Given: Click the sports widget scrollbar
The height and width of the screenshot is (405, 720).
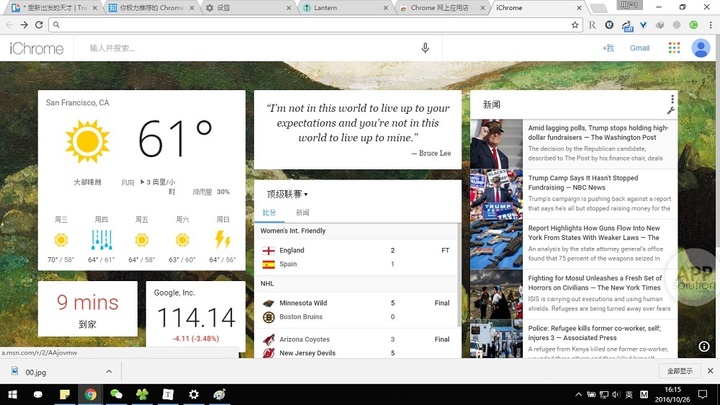Looking at the screenshot, I should coord(459,276).
